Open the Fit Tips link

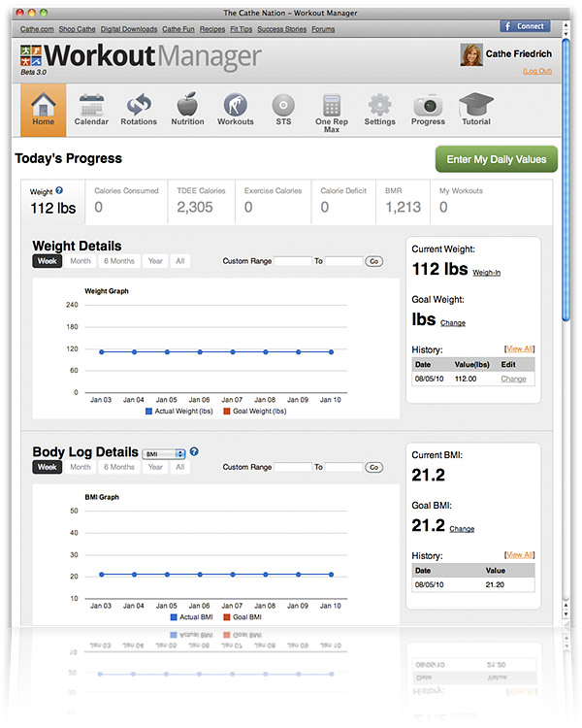click(x=242, y=29)
